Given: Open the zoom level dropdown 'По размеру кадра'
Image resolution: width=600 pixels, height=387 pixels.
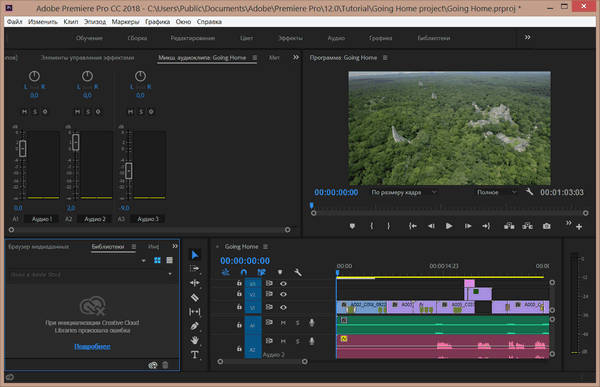Looking at the screenshot, I should (x=404, y=192).
